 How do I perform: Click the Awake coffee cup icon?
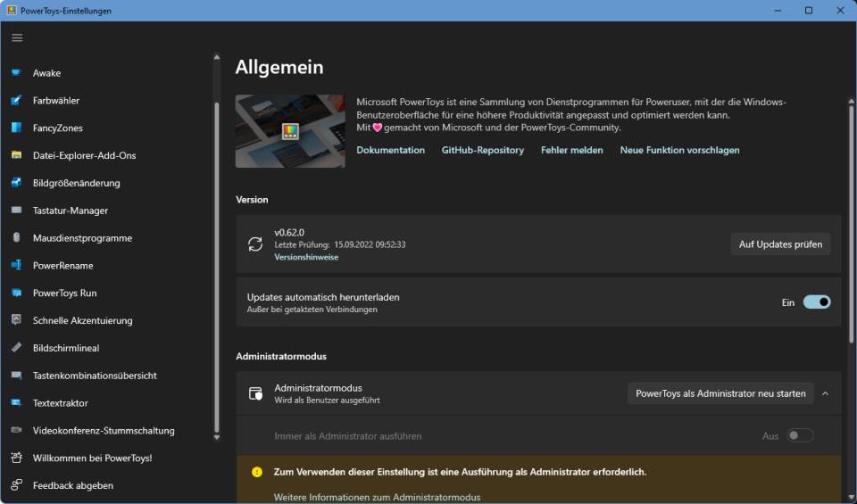[x=16, y=73]
